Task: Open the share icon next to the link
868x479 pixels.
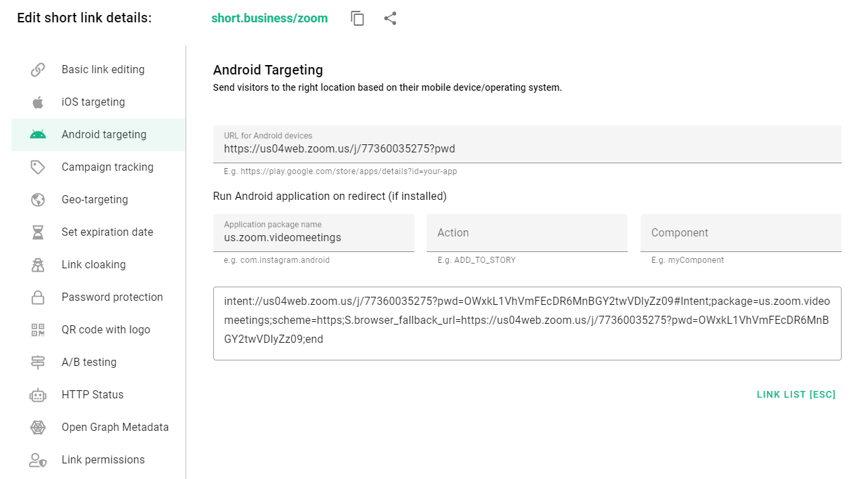Action: (390, 18)
